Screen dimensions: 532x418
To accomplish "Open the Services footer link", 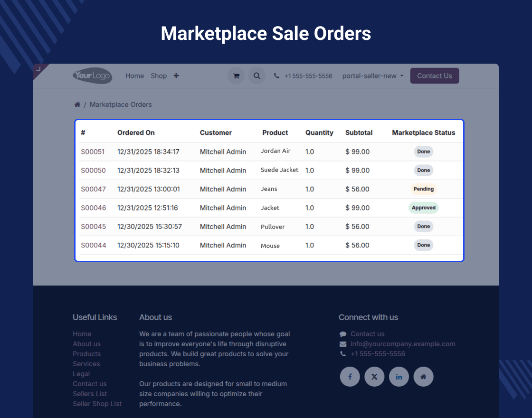I will click(x=86, y=364).
